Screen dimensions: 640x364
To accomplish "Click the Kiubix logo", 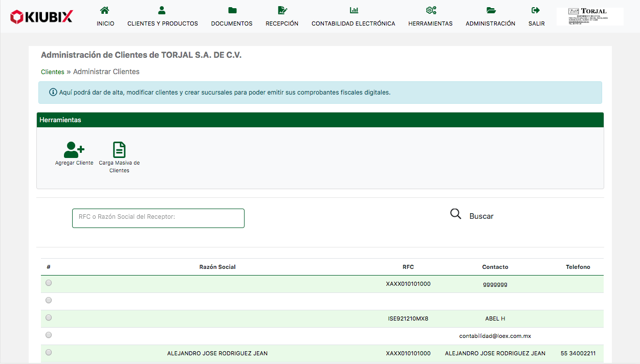I will coord(41,17).
